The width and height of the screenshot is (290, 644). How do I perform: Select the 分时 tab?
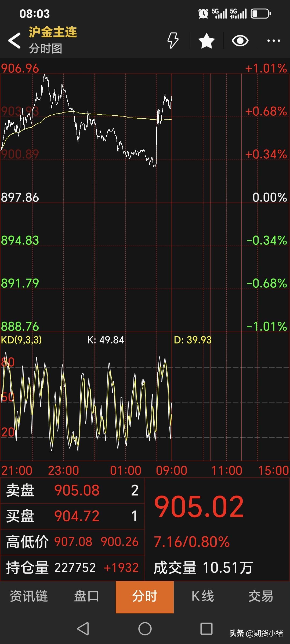pos(145,597)
